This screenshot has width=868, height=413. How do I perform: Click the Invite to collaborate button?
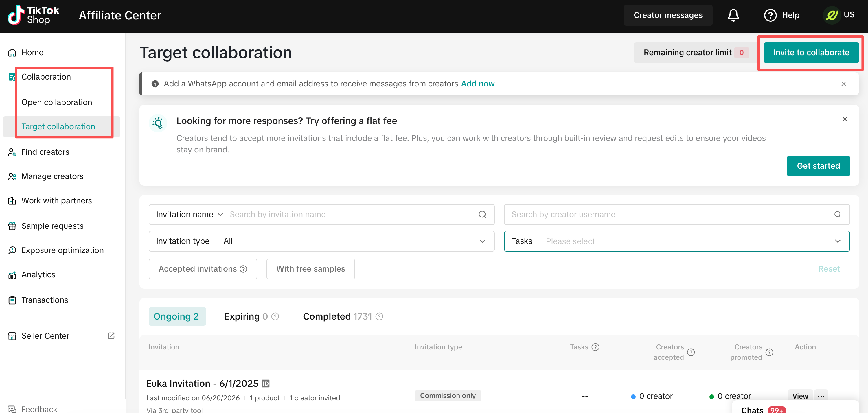tap(811, 53)
